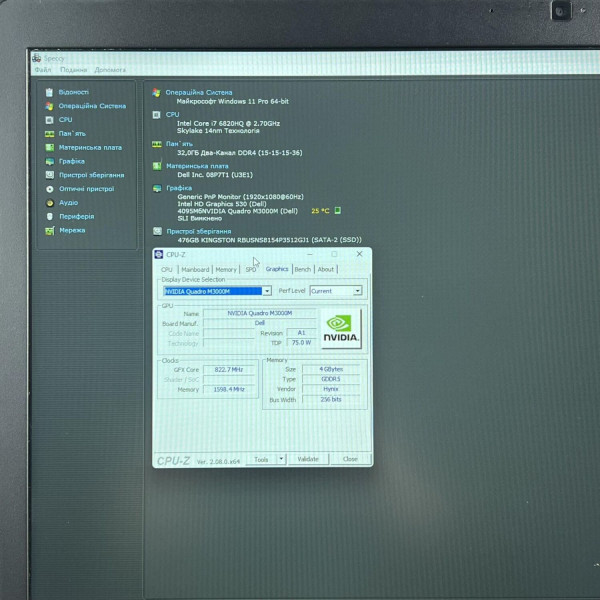
Task: Click motherboard icon beside Материнська плата heading
Action: click(157, 166)
